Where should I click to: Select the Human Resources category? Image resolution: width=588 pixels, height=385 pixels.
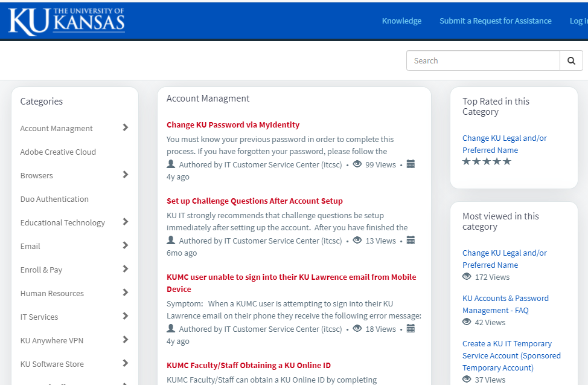(52, 293)
